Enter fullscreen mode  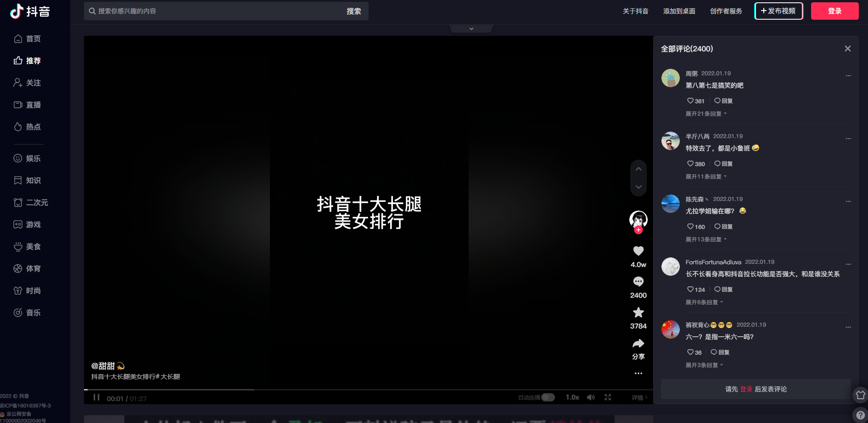608,397
